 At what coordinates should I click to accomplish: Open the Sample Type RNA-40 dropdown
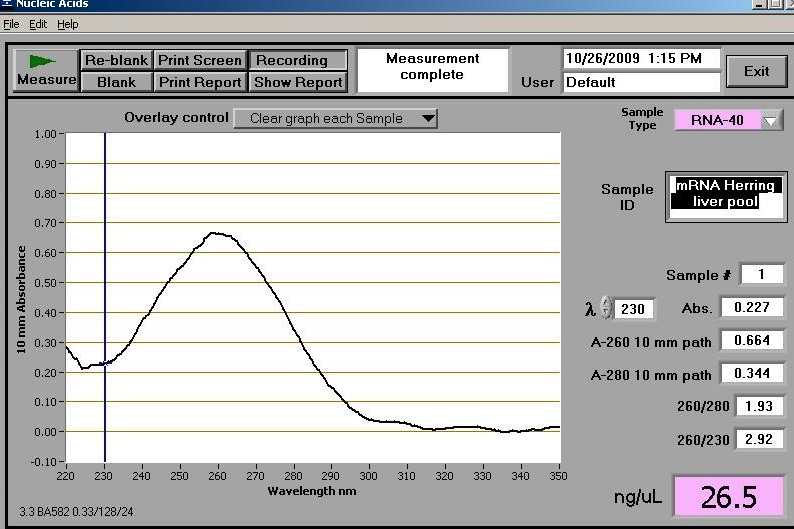coord(717,120)
